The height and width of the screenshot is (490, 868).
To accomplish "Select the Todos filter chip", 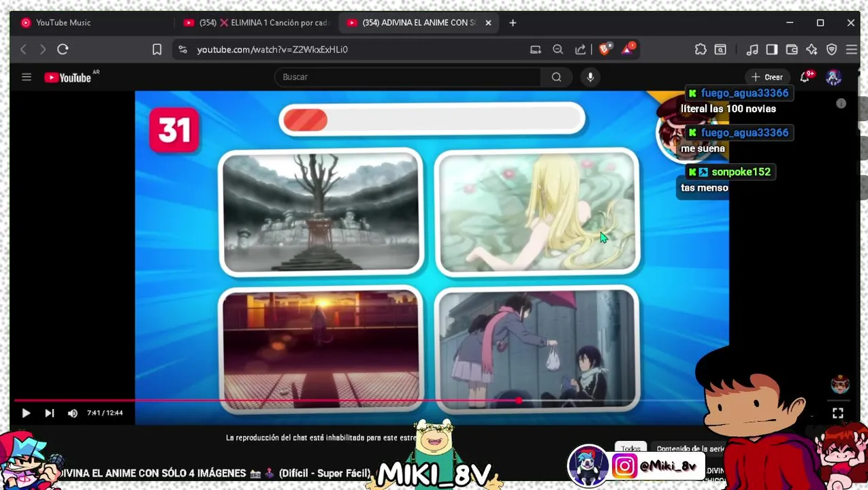I will point(630,448).
